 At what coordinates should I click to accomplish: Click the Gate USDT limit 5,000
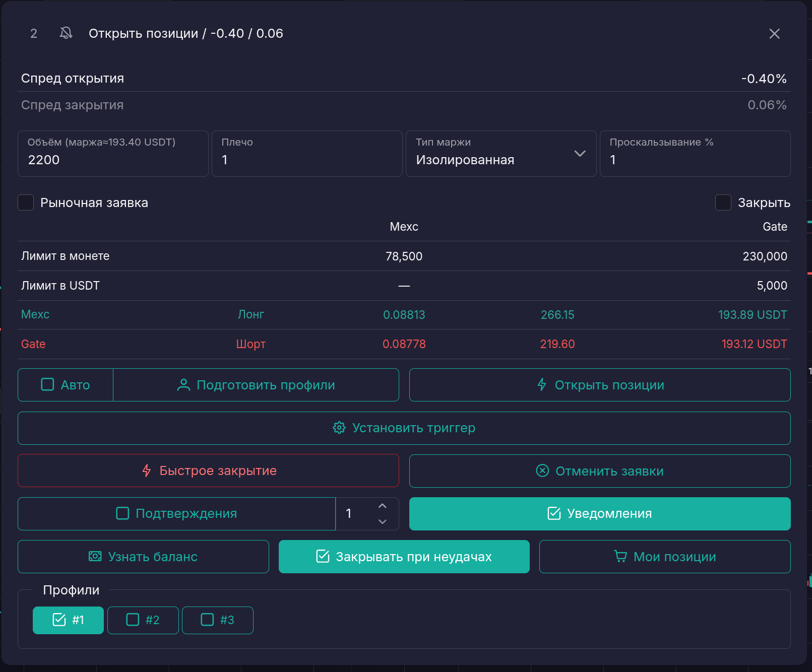(772, 286)
